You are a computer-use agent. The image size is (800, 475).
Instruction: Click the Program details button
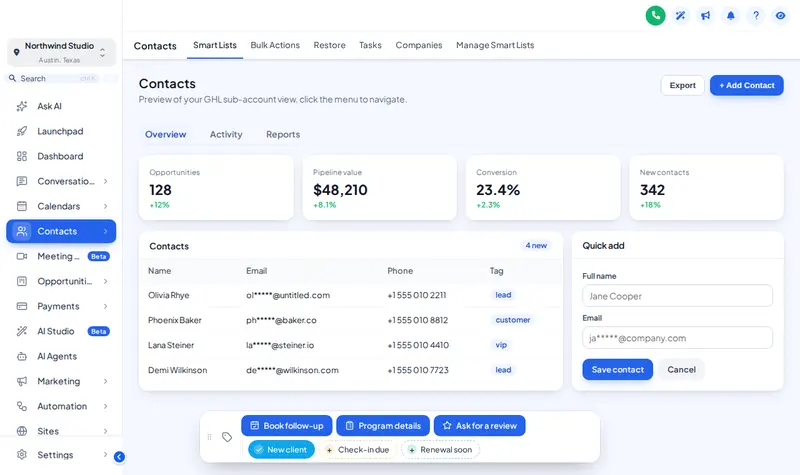(x=383, y=426)
